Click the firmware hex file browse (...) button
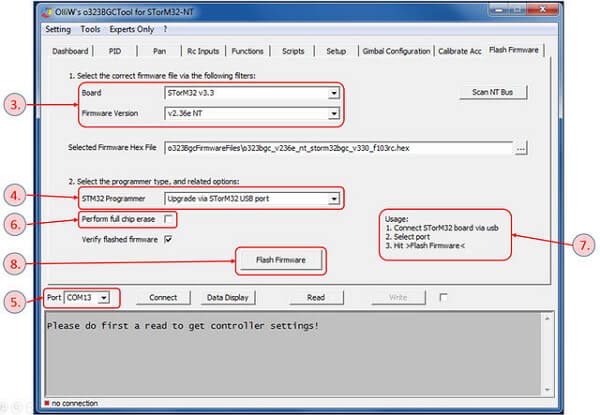This screenshot has height=415, width=600. click(520, 148)
